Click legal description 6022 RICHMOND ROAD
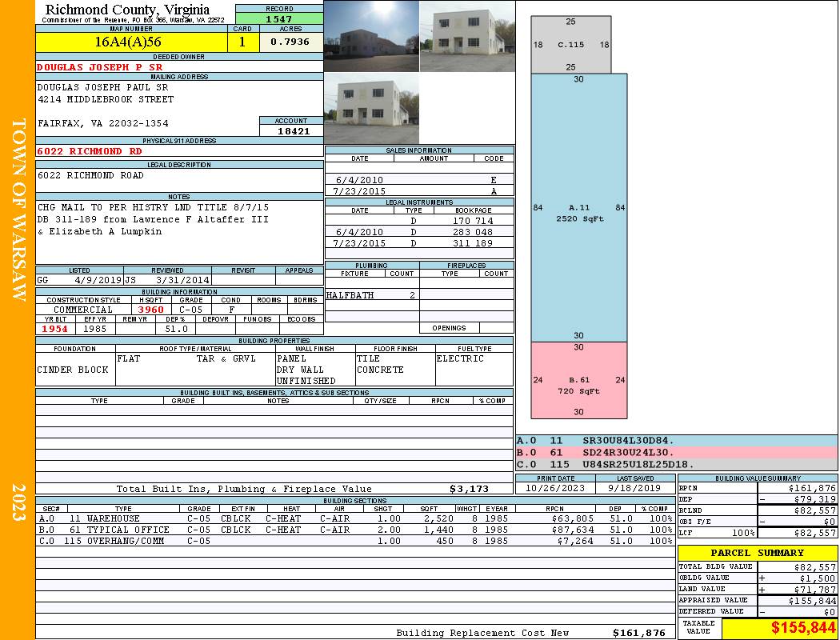The width and height of the screenshot is (840, 640). (90, 176)
